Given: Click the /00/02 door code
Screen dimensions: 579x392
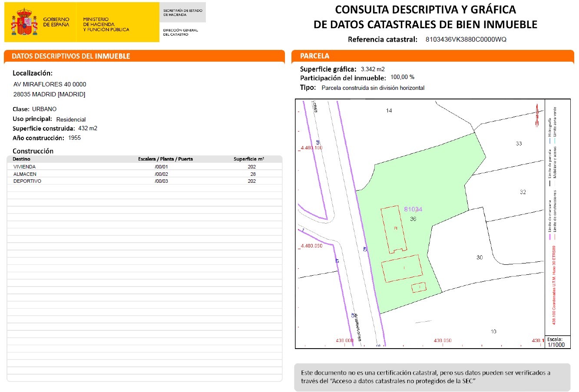Looking at the screenshot, I should click(x=161, y=174).
